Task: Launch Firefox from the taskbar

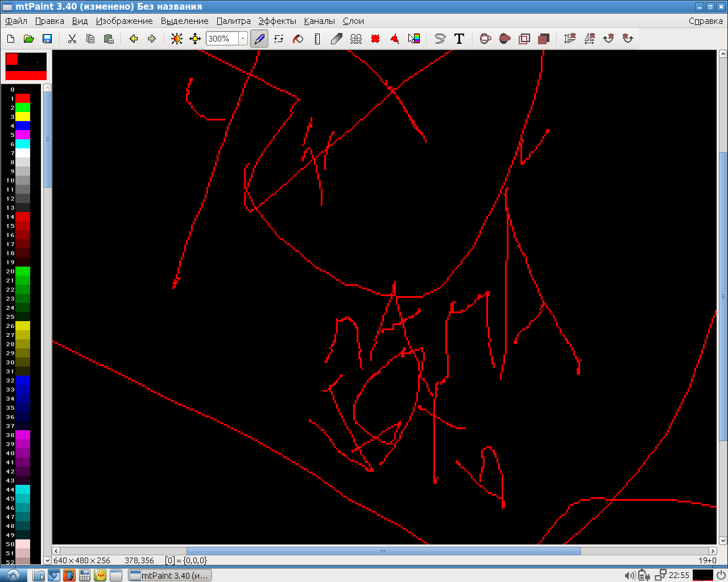Action: coord(69,575)
